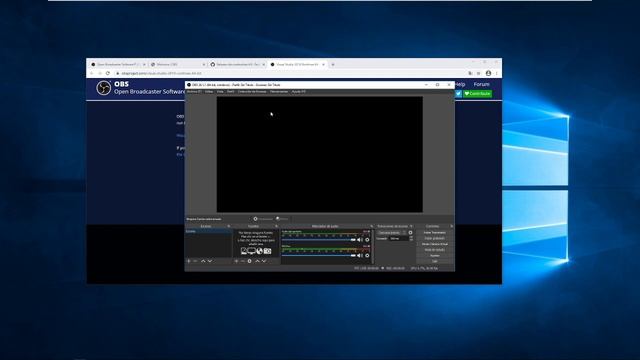Click Iniciar grabación button
640x360 pixels.
(x=435, y=238)
